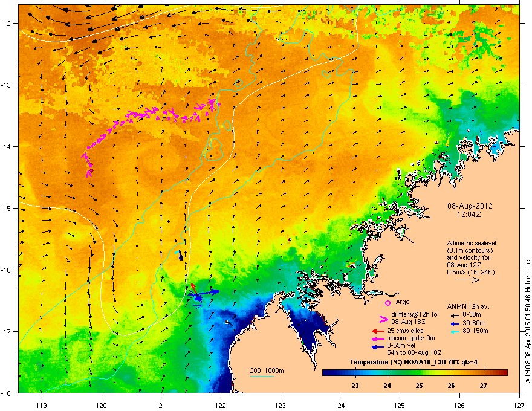Click 08-Aug 18Z under the drifters label

[408, 322]
